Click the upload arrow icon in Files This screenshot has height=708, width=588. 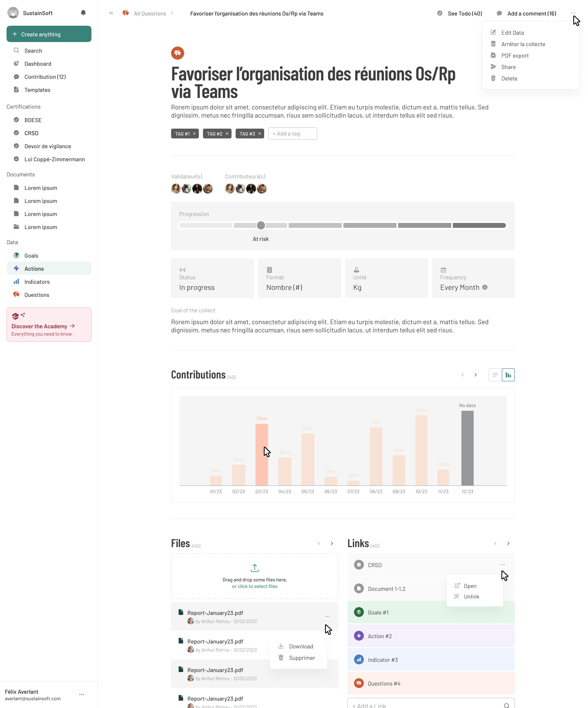tap(255, 568)
